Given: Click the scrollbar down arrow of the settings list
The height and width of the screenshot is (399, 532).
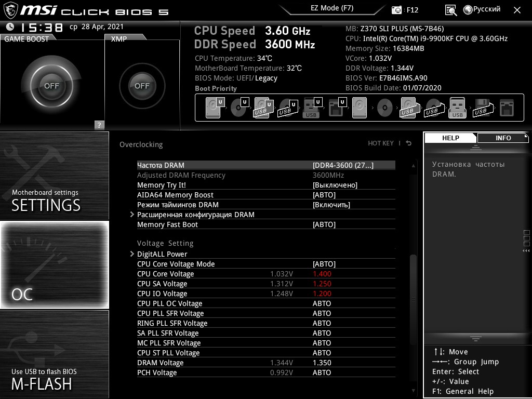Looking at the screenshot, I should pyautogui.click(x=413, y=391).
